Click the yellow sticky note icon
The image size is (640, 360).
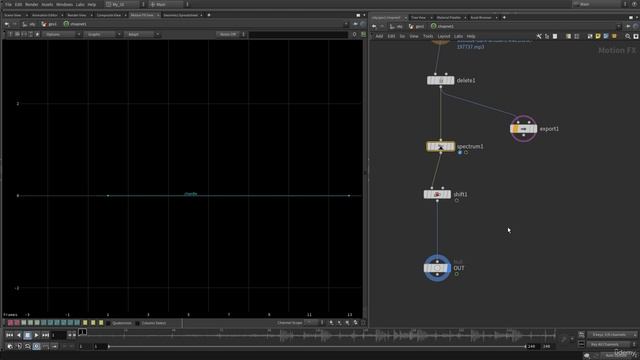(598, 36)
